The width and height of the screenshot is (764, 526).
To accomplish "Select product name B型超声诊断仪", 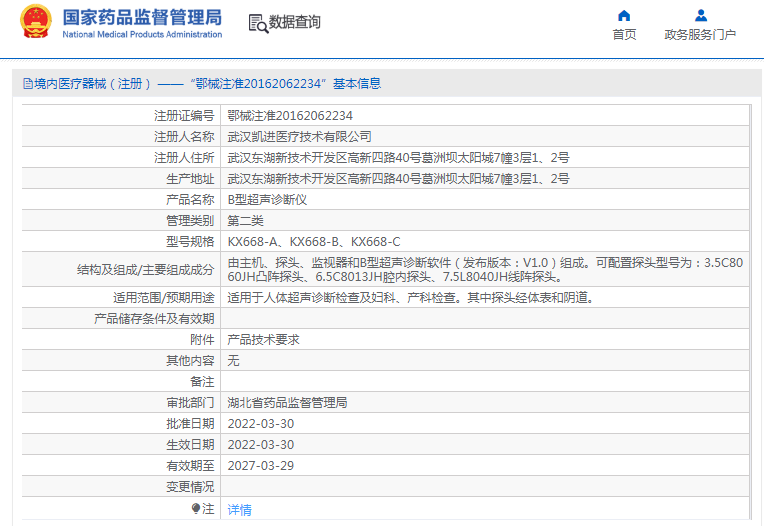I will pyautogui.click(x=267, y=200).
